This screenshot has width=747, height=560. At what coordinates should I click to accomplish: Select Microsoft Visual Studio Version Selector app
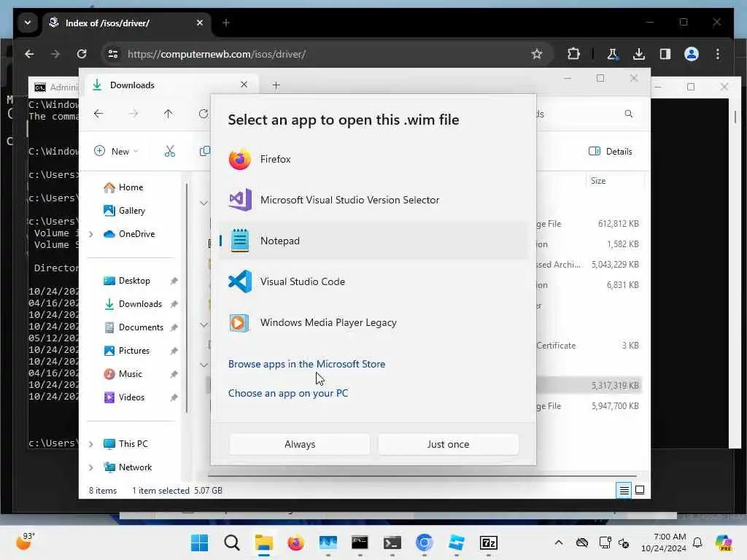[373, 200]
